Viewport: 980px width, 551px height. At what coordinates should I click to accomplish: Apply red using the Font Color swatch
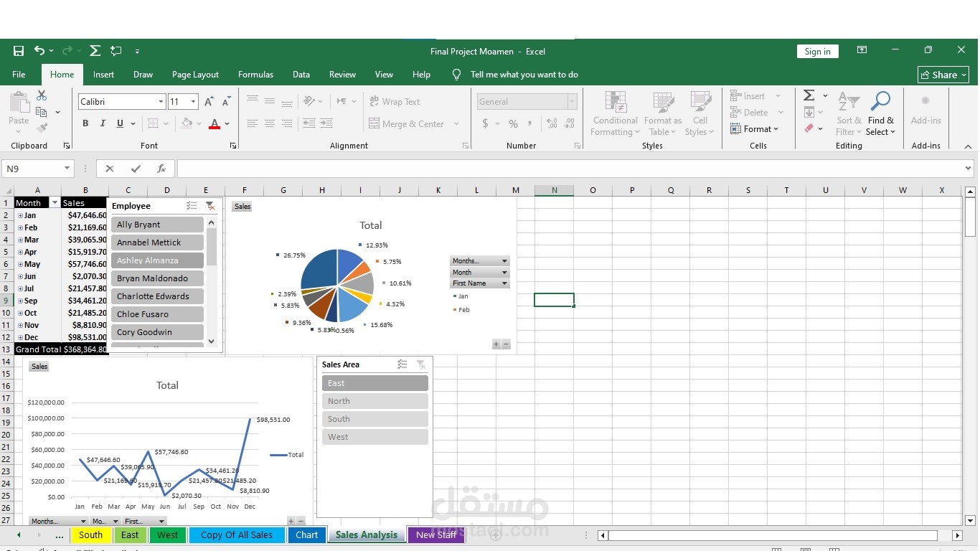pyautogui.click(x=214, y=123)
